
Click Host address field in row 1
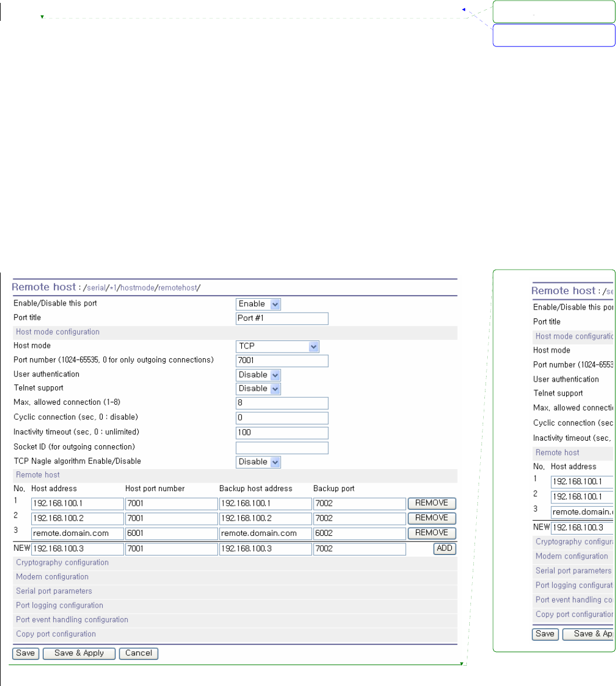pos(78,503)
